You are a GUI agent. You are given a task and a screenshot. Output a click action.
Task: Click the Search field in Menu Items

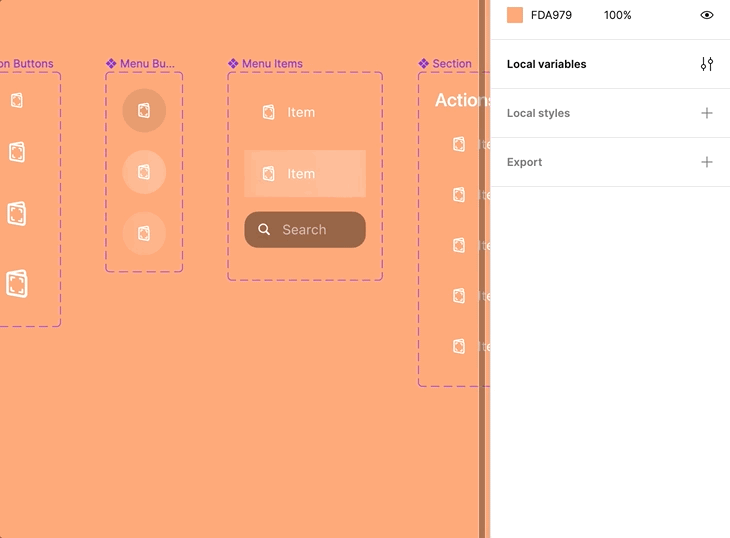pos(305,230)
